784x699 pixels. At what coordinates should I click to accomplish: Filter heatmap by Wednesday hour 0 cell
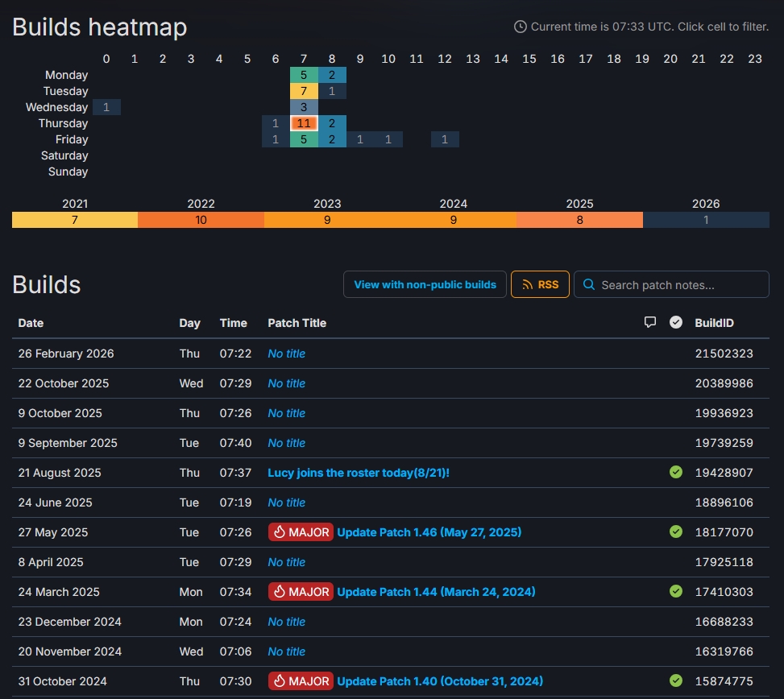click(x=106, y=107)
